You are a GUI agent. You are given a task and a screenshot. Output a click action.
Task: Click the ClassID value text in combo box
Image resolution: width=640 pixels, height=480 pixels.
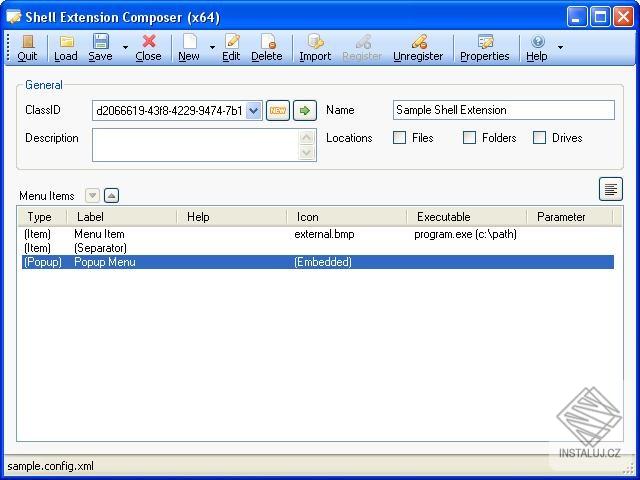click(x=169, y=111)
